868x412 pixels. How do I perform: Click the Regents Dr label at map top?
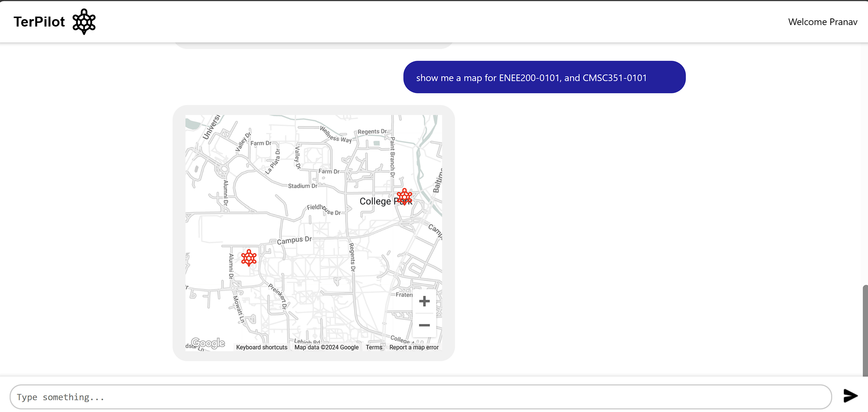pyautogui.click(x=372, y=132)
